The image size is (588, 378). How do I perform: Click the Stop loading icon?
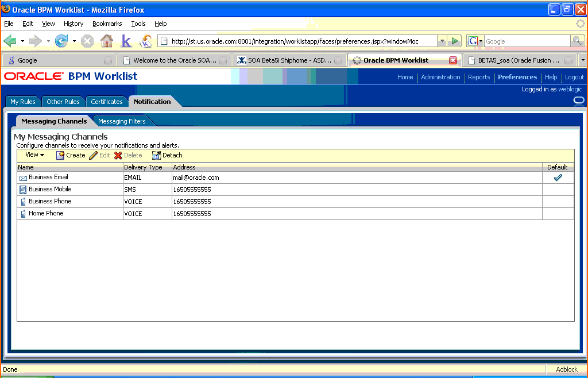click(87, 41)
